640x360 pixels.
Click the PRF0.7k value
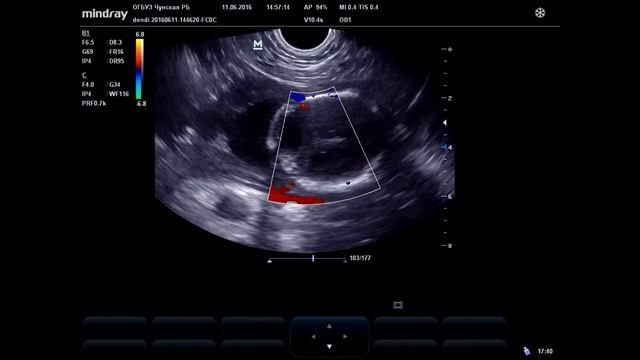pyautogui.click(x=94, y=103)
